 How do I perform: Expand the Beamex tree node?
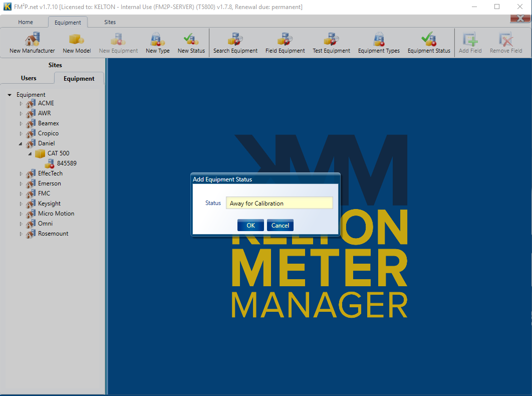[x=21, y=124]
